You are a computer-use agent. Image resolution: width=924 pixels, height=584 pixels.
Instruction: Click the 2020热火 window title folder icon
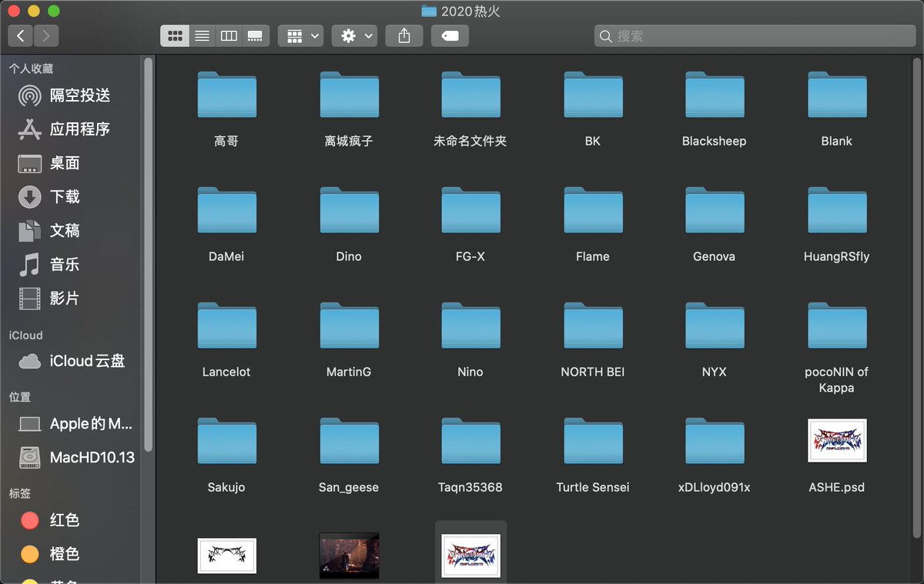(429, 11)
